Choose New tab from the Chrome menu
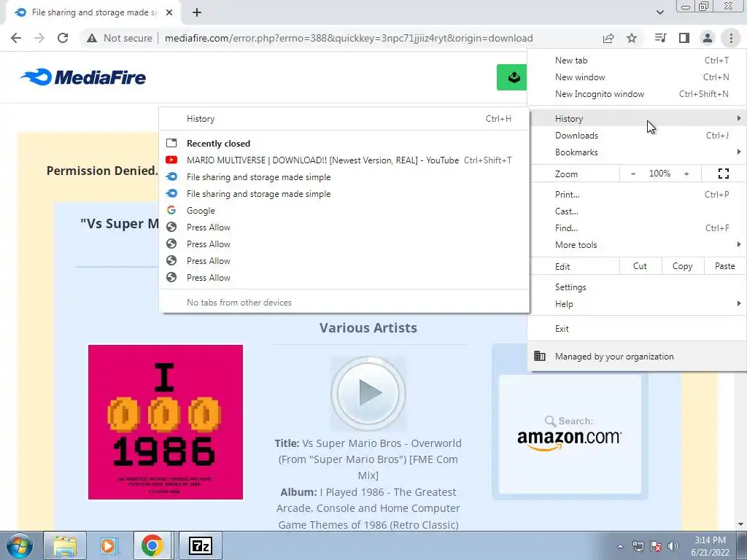 pos(637,61)
